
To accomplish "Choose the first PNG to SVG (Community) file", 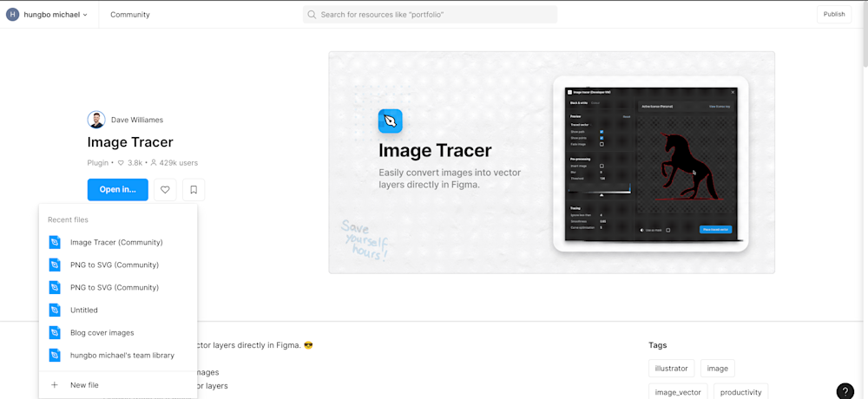I will pos(118,265).
